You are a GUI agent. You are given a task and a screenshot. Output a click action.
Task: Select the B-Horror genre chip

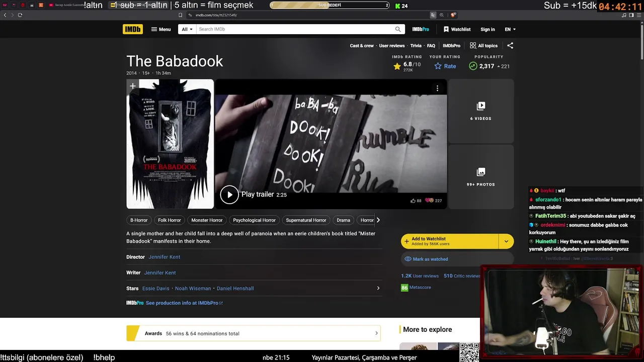139,220
